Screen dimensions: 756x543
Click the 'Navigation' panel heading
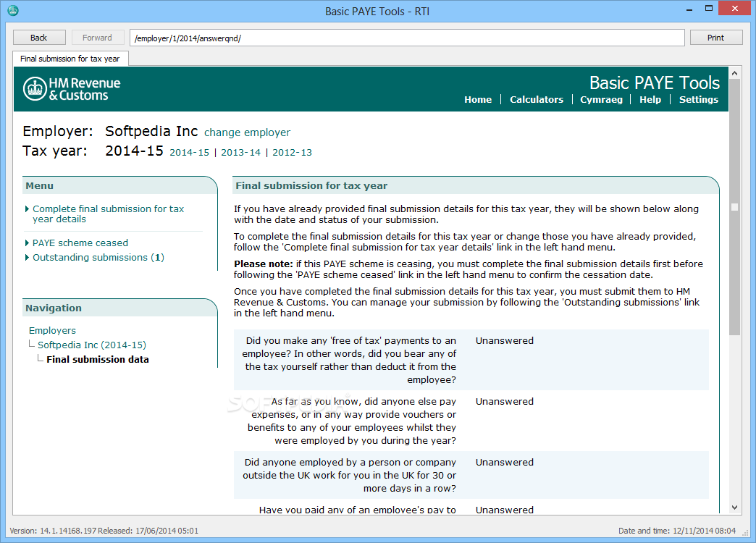point(54,308)
